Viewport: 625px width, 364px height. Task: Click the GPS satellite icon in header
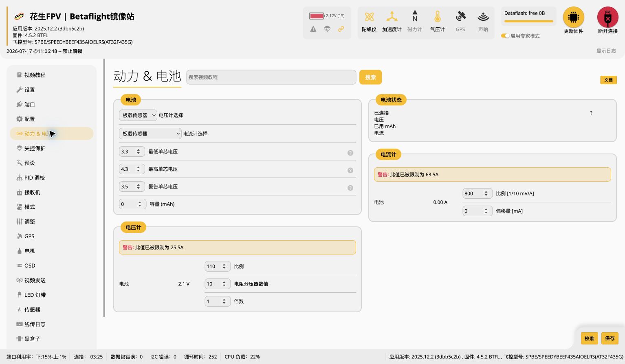click(460, 17)
